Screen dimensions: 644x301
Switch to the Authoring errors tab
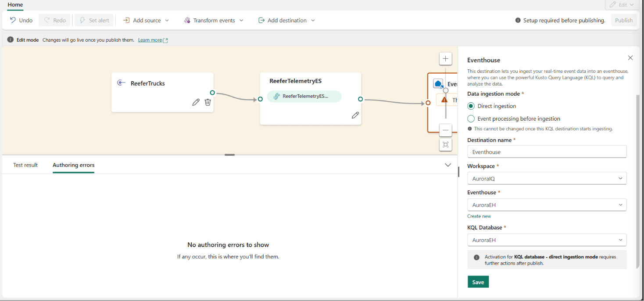coord(73,165)
